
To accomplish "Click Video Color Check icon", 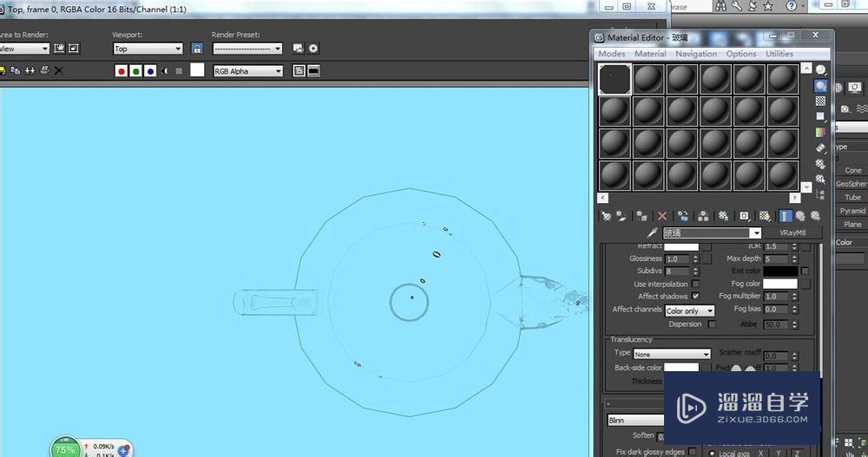I will click(x=820, y=132).
